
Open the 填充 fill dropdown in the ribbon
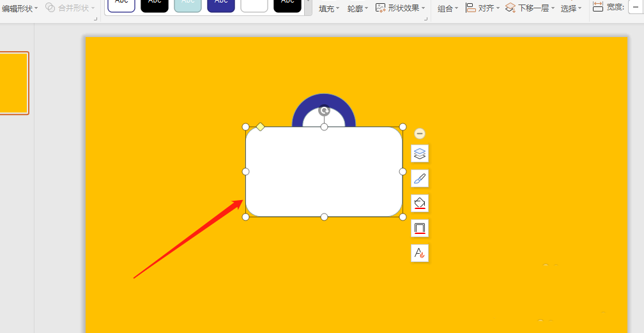click(x=329, y=8)
